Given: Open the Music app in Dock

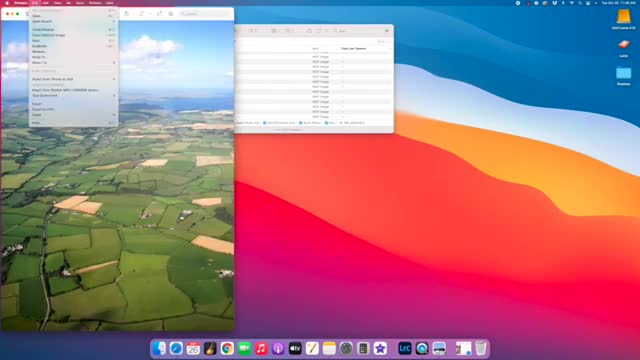Looking at the screenshot, I should 261,348.
